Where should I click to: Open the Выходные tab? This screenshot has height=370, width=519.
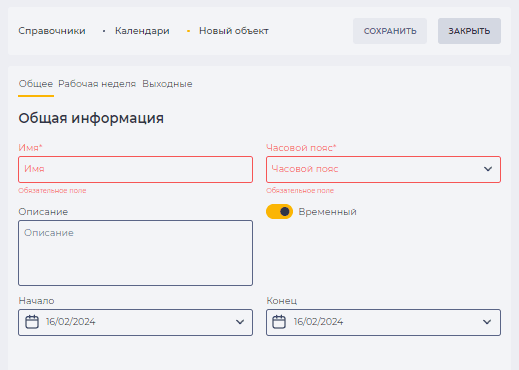(x=167, y=84)
